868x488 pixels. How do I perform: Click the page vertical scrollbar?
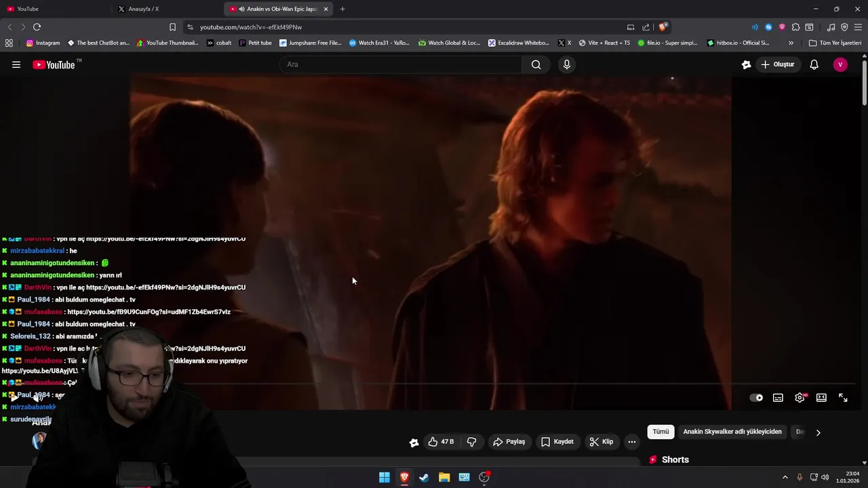[x=865, y=83]
